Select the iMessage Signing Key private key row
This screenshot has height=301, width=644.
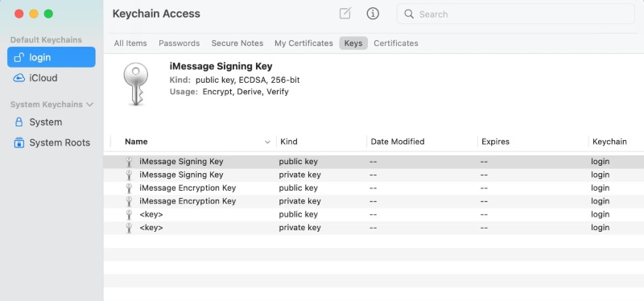point(374,175)
